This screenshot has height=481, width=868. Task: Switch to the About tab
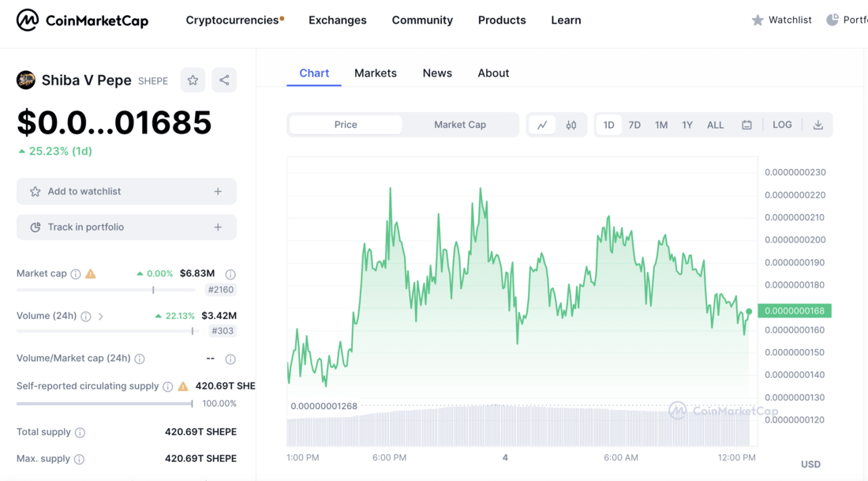pyautogui.click(x=493, y=73)
